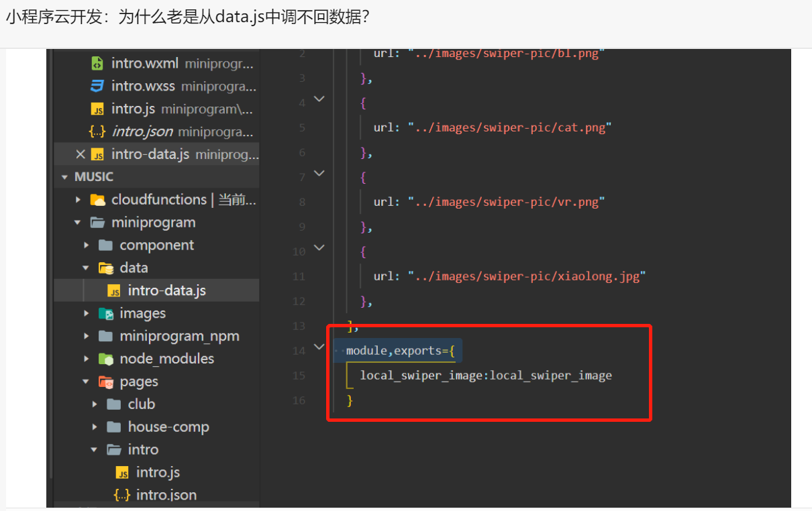Expand the miniprogram_npm folder arrow

click(86, 336)
